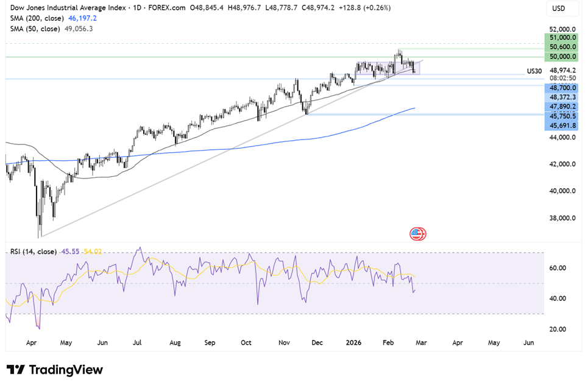Screen dimensions: 588x388
Task: Click the 2026 label on the time axis
Action: [353, 343]
